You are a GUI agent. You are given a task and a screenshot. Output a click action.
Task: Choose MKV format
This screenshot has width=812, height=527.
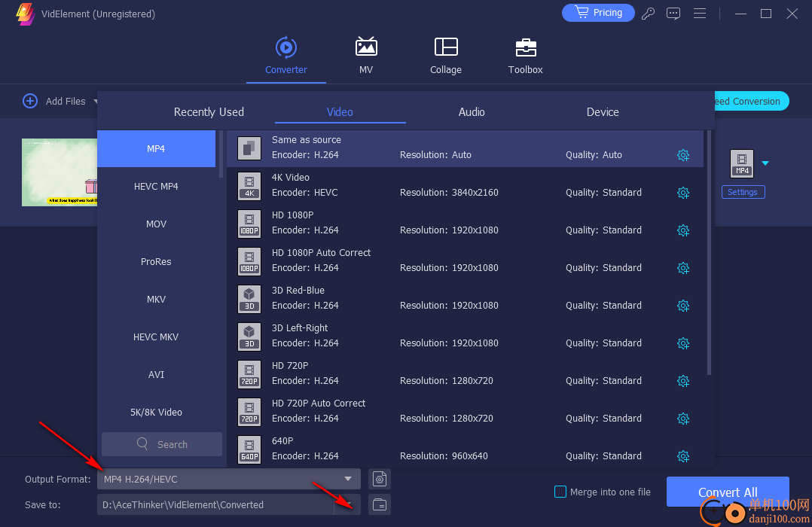point(156,299)
